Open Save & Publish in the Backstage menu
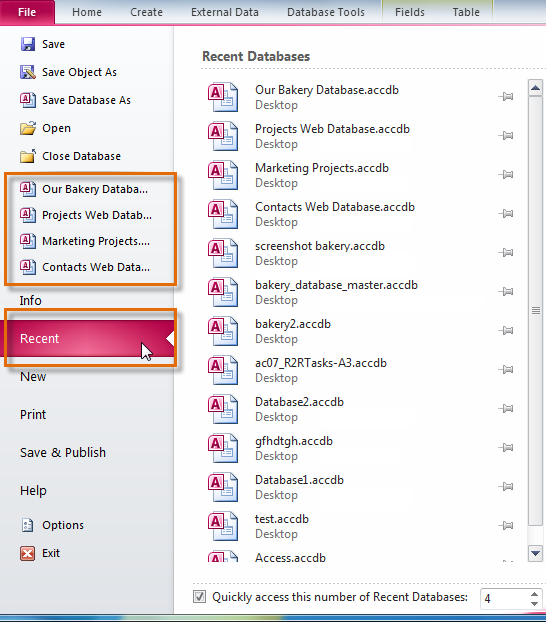 pos(63,453)
